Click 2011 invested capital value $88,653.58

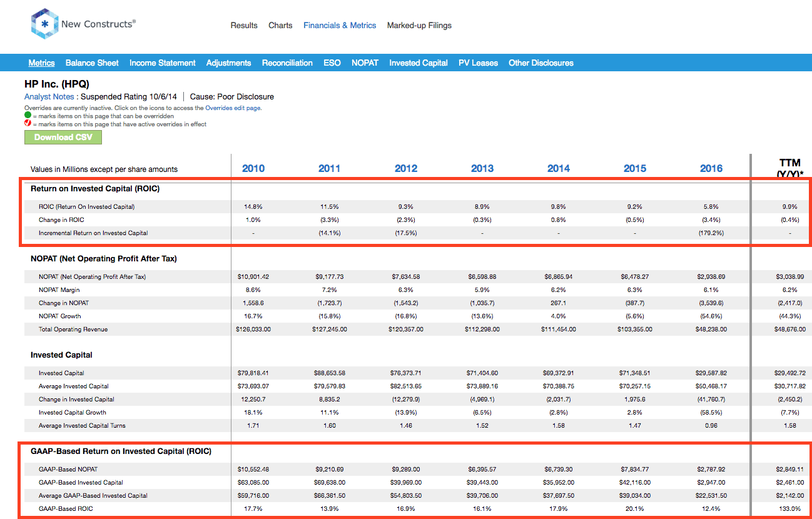(330, 373)
